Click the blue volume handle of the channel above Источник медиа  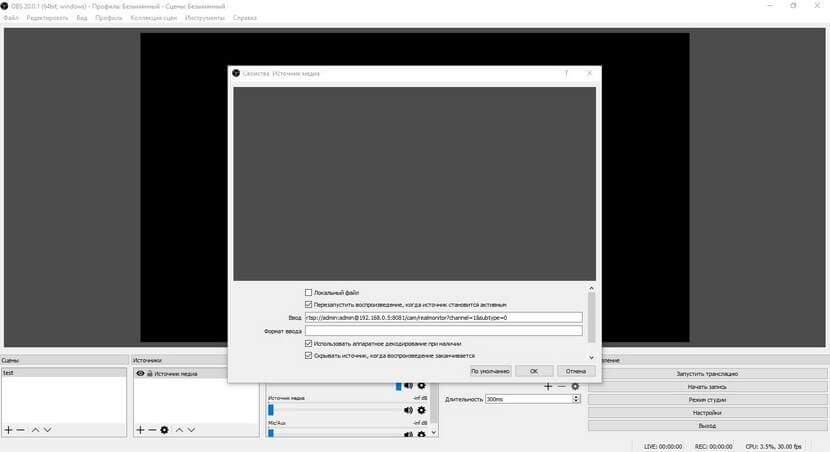tap(399, 386)
